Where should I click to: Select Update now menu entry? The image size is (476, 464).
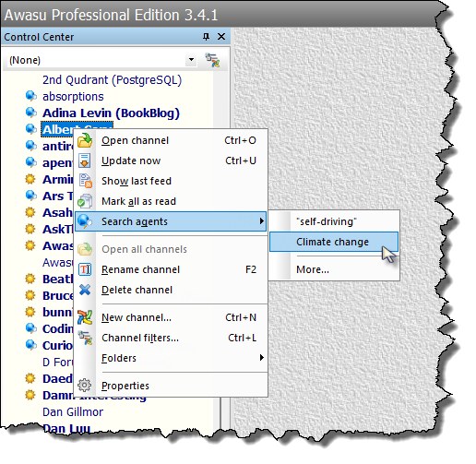[171, 161]
